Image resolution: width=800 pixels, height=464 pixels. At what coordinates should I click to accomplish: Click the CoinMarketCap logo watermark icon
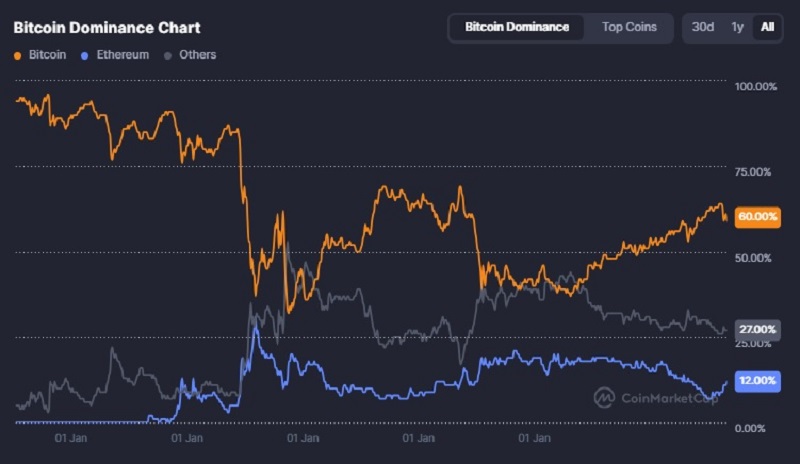click(x=605, y=397)
